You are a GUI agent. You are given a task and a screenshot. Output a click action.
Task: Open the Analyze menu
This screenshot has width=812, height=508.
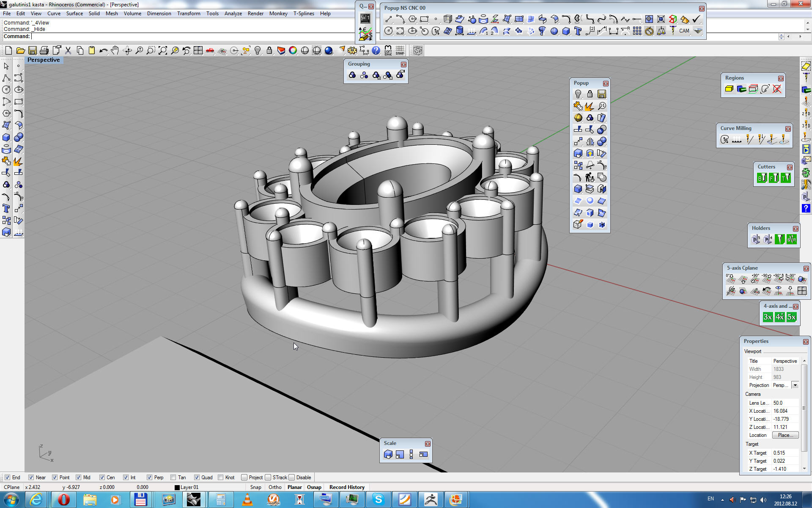[x=233, y=14]
